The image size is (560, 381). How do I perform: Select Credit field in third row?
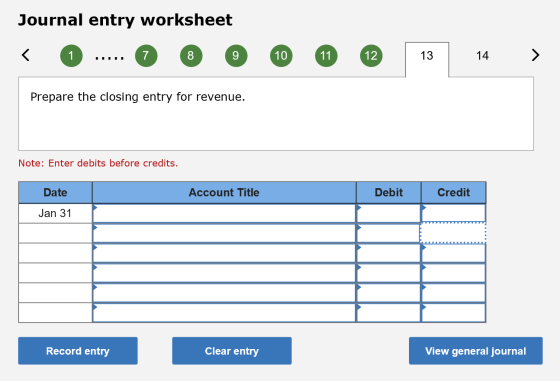coord(454,253)
